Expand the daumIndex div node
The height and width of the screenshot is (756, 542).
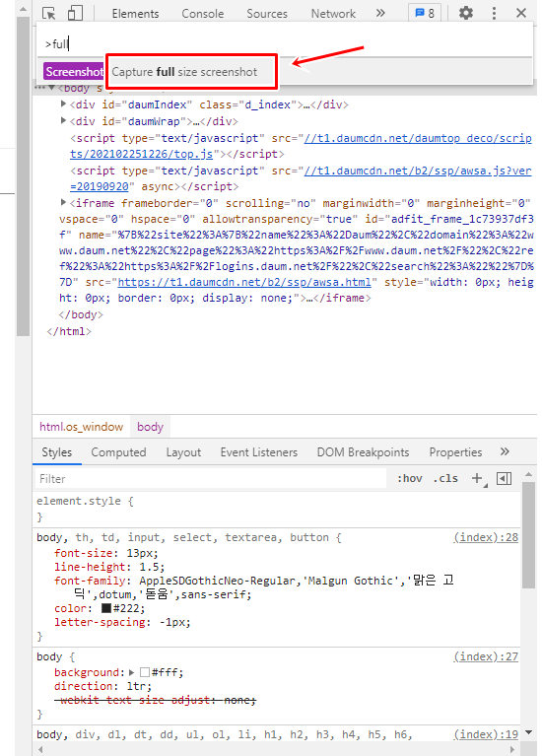63,103
